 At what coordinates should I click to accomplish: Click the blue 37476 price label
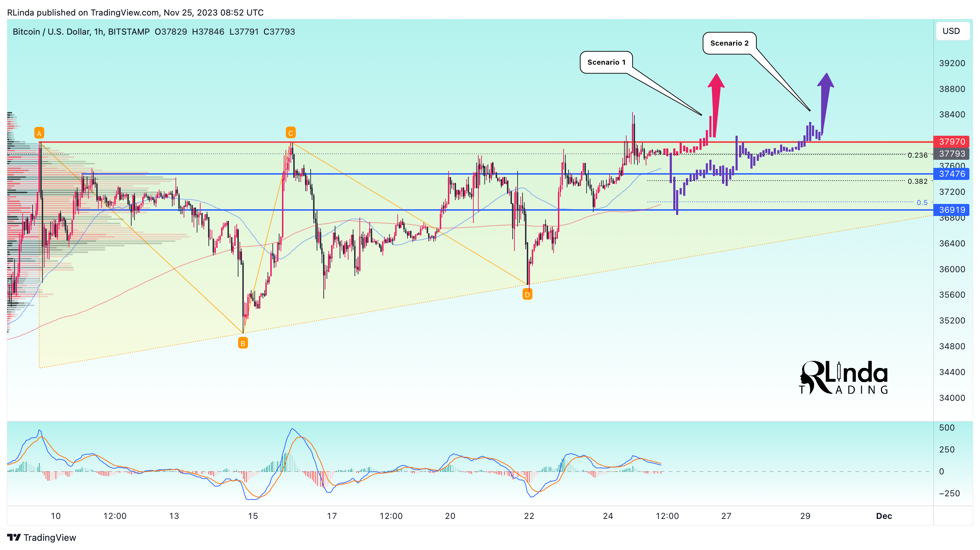tap(952, 174)
